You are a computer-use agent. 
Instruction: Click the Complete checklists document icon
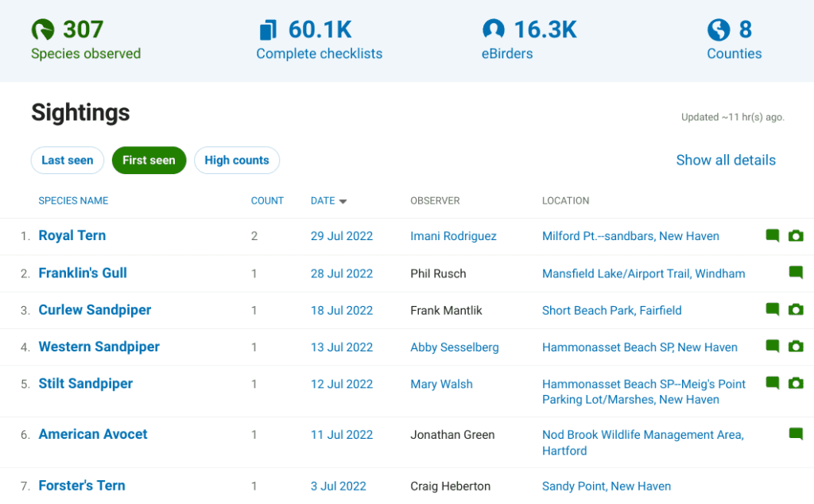point(269,29)
